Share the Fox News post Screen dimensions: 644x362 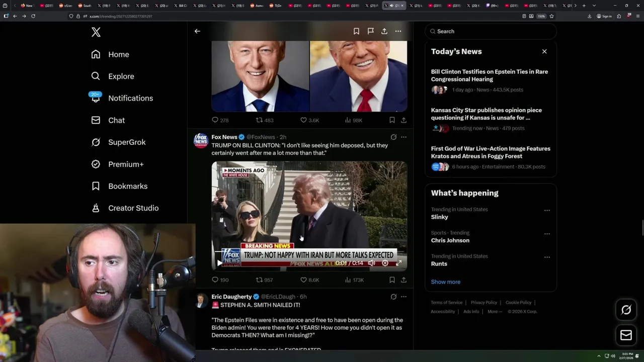click(x=404, y=280)
